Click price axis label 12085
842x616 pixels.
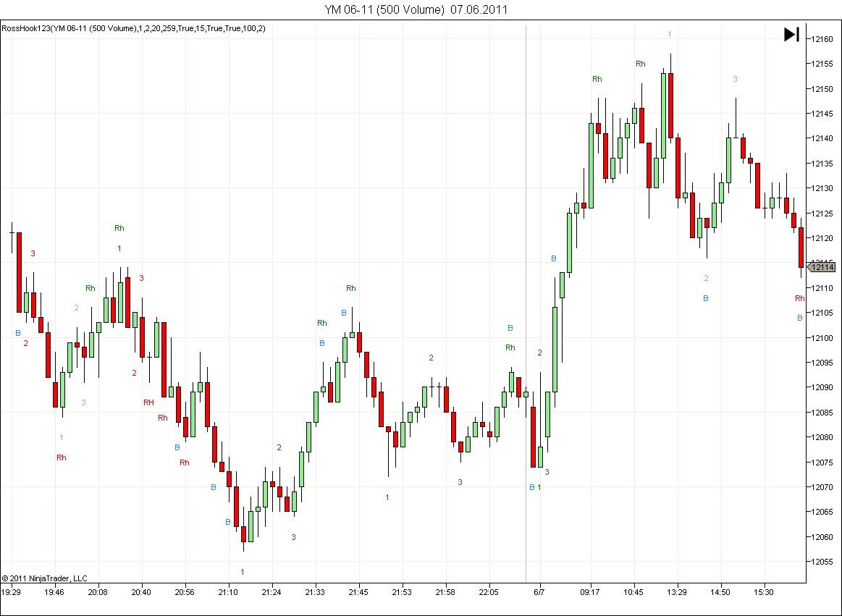(x=822, y=413)
